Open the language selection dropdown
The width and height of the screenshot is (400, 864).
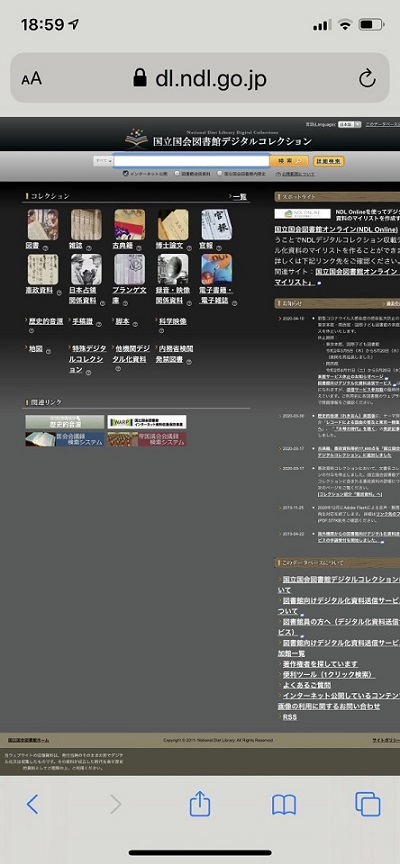[x=349, y=125]
